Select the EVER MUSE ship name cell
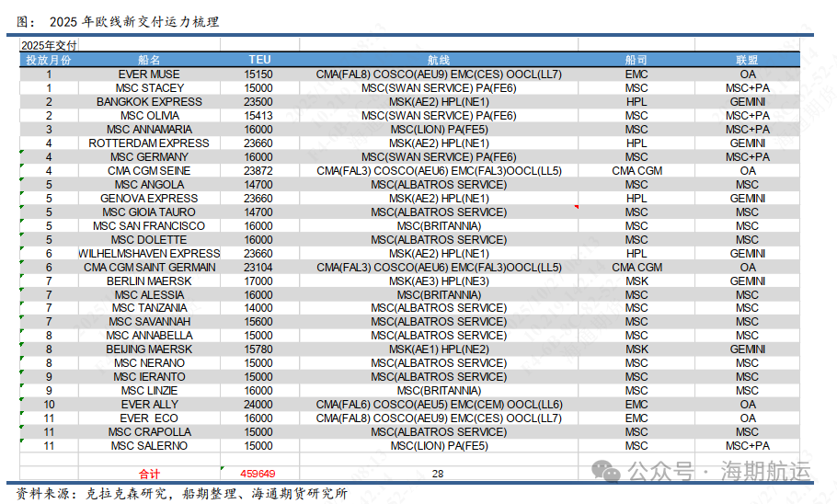Viewport: 837px width, 504px height. (149, 74)
